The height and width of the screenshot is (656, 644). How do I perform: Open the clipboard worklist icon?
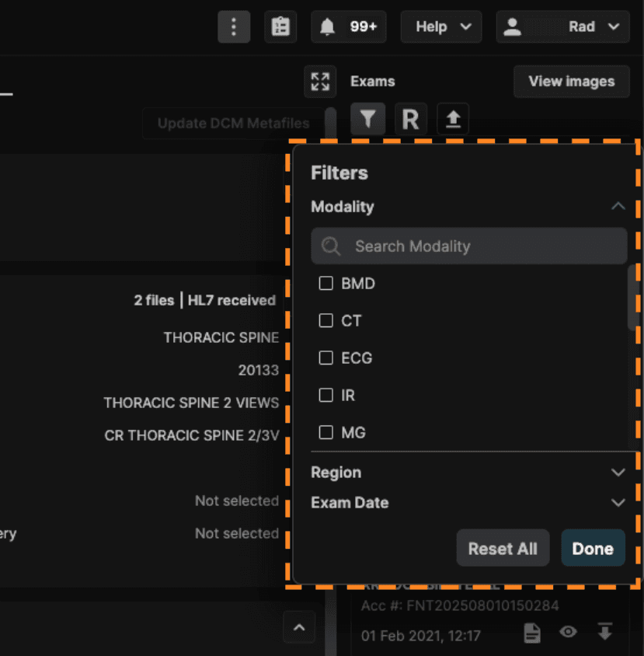click(280, 26)
